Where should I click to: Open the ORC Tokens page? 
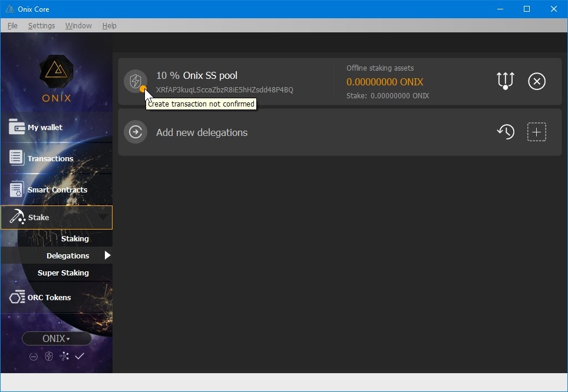[x=57, y=297]
